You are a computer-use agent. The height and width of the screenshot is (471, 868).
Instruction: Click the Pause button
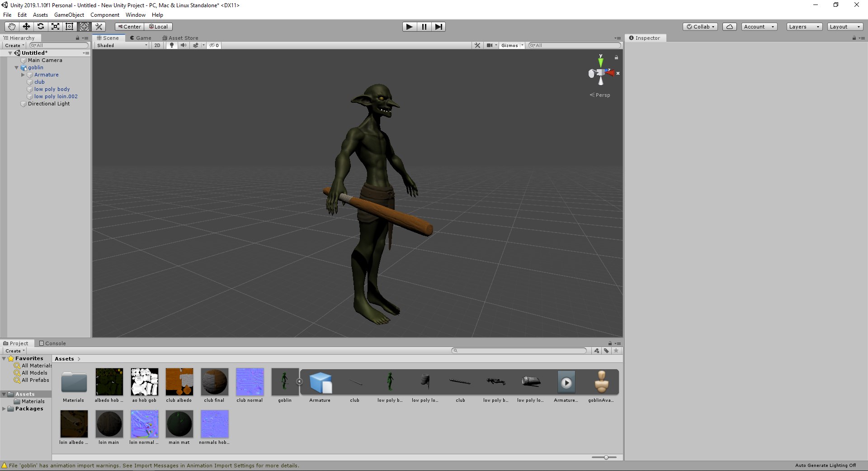click(x=424, y=27)
